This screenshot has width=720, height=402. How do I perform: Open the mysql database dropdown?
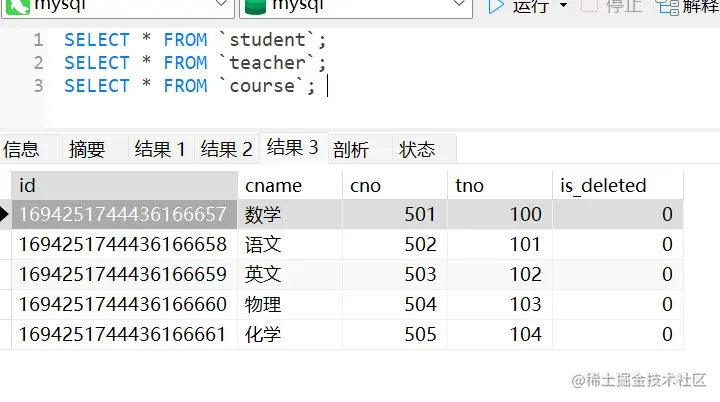click(356, 7)
